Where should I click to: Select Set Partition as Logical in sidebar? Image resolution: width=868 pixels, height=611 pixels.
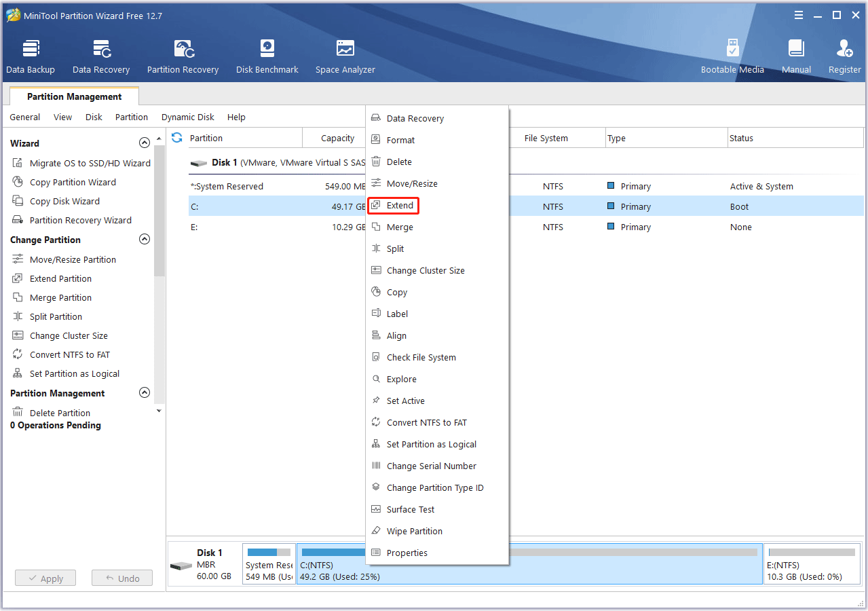coord(66,373)
